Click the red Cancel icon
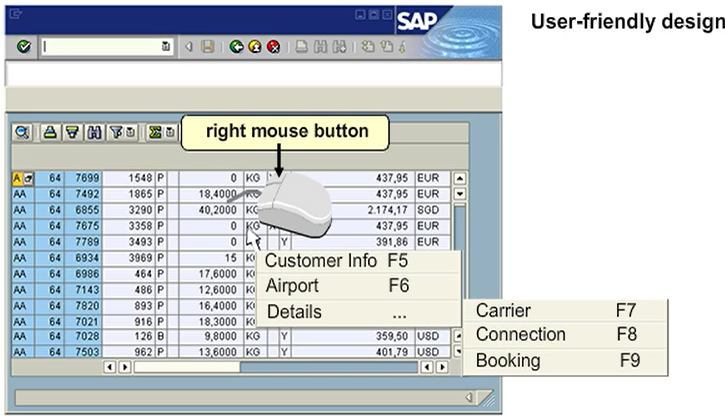Viewport: 725px width, 419px height. click(272, 47)
